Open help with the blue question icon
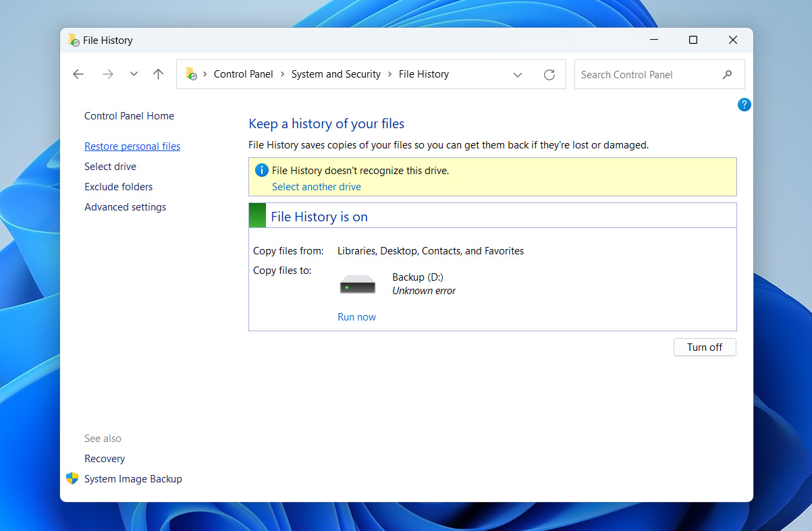 click(x=744, y=105)
